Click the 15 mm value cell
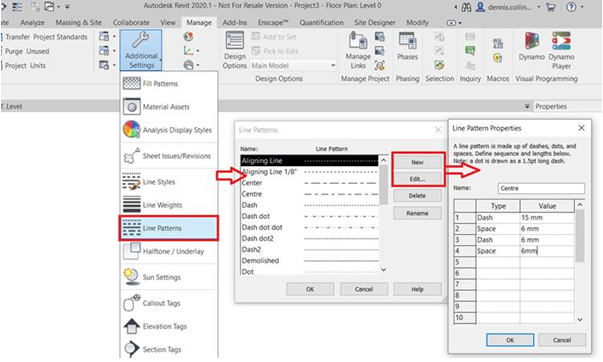Image resolution: width=603 pixels, height=362 pixels. pos(547,217)
